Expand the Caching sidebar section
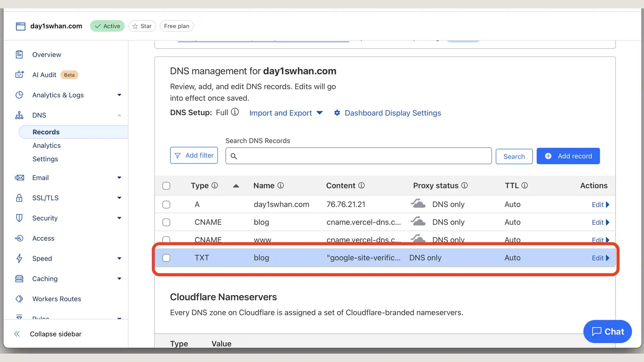The image size is (644, 362). pyautogui.click(x=119, y=279)
